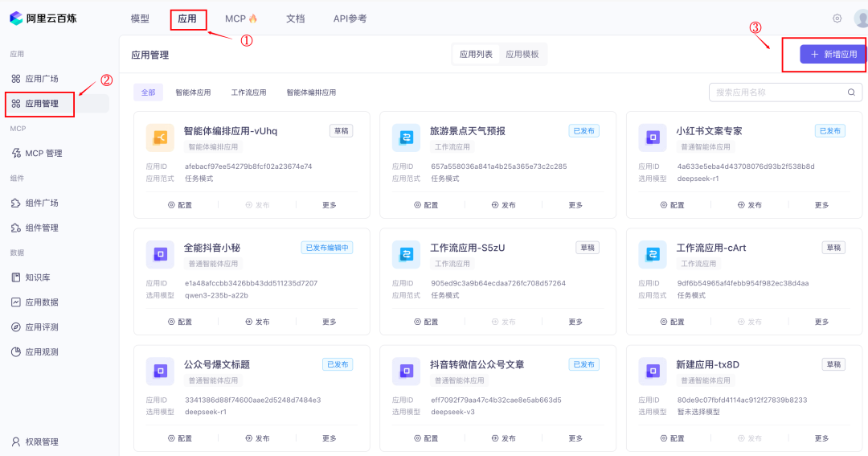Go to 知识库 in the sidebar
Viewport: 868px width, 456px height.
tap(31, 277)
